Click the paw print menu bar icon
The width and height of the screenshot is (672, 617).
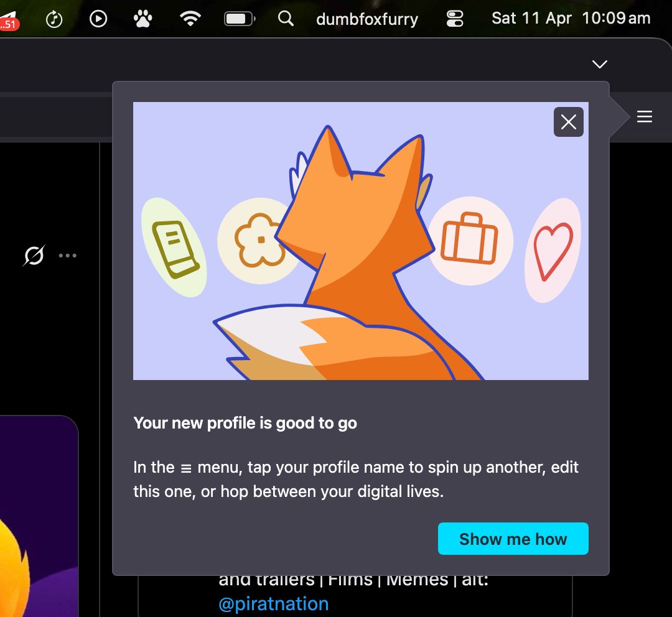tap(142, 19)
